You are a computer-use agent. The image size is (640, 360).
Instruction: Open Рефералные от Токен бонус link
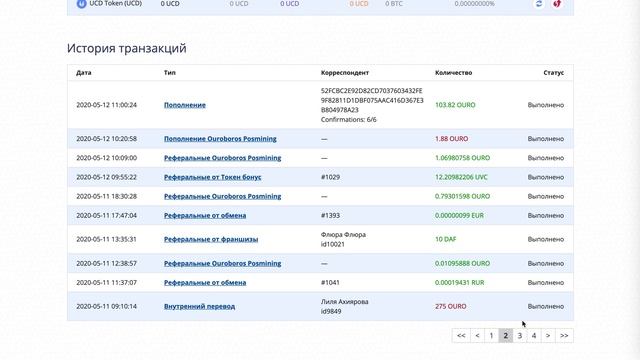[x=212, y=177]
